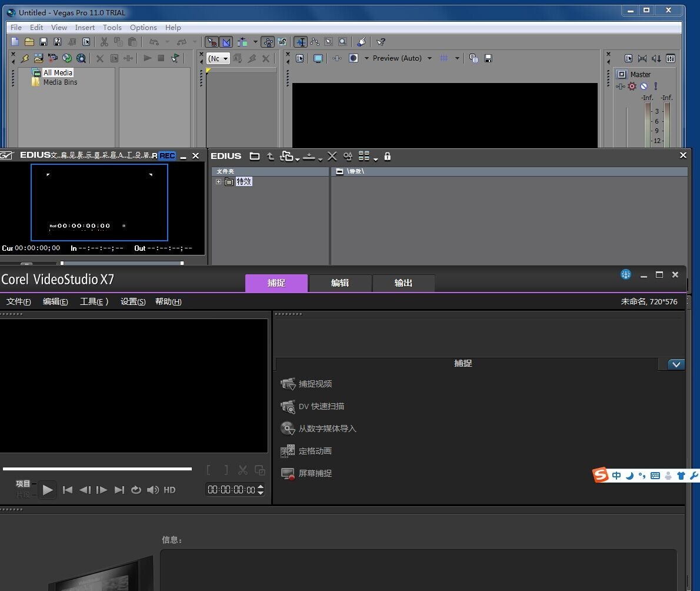
Task: Toggle repeat playback in VideoStudio player
Action: (136, 490)
